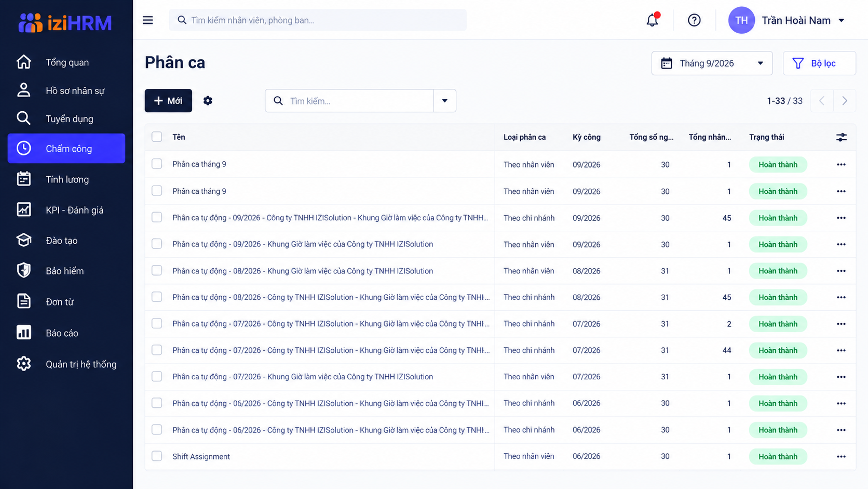Open the Tháng 9/2026 month dropdown
The height and width of the screenshot is (489, 868).
click(712, 63)
